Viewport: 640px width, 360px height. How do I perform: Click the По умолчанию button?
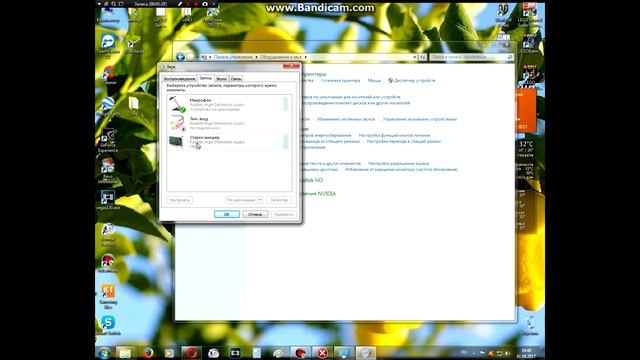click(x=241, y=200)
